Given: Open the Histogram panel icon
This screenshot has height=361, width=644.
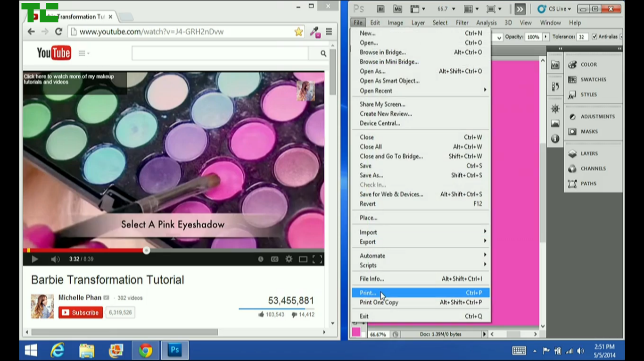Looking at the screenshot, I should [x=555, y=124].
